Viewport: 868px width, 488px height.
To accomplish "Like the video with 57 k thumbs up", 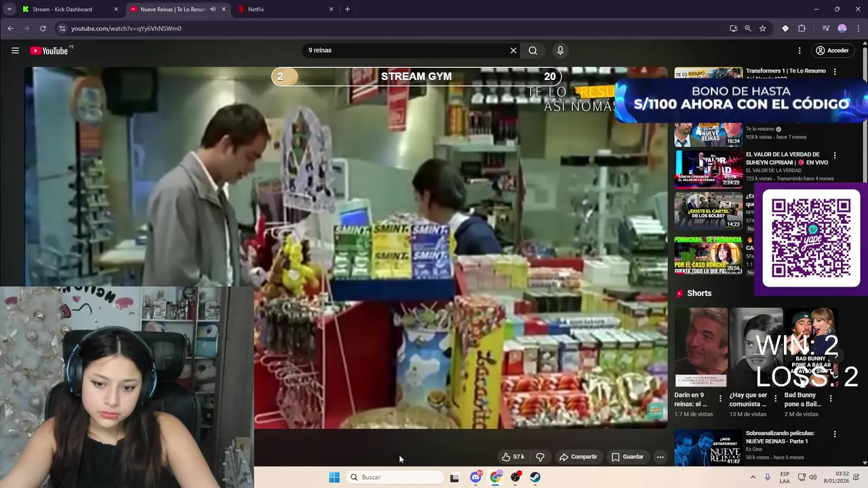I will tap(513, 457).
